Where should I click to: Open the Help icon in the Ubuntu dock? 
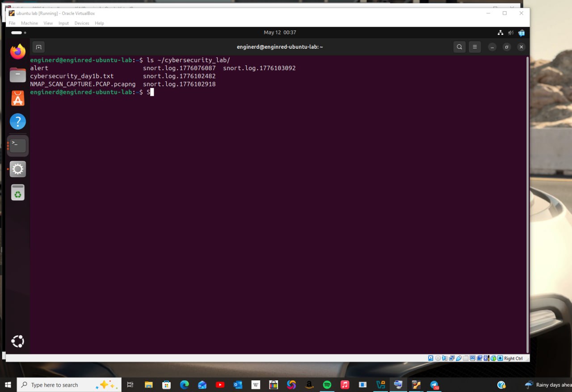point(18,121)
